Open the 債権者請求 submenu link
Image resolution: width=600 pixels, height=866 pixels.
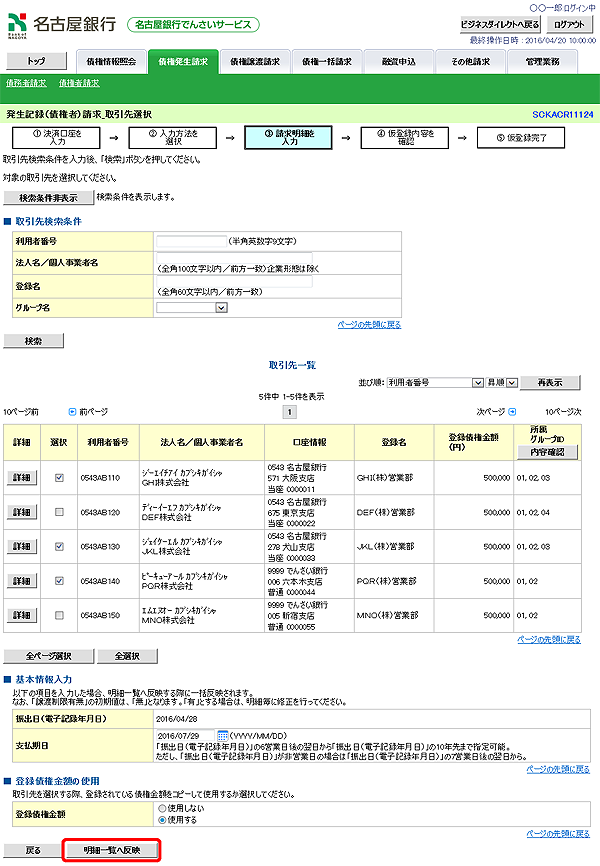tap(79, 83)
